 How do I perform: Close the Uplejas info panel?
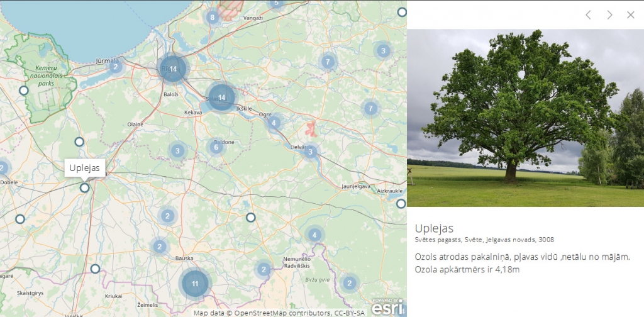point(631,15)
